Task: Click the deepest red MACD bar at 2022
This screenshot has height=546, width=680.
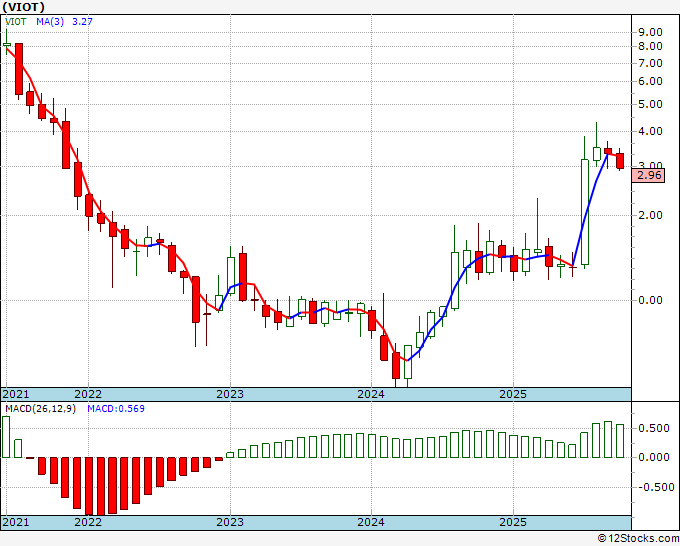Action: pyautogui.click(x=89, y=486)
